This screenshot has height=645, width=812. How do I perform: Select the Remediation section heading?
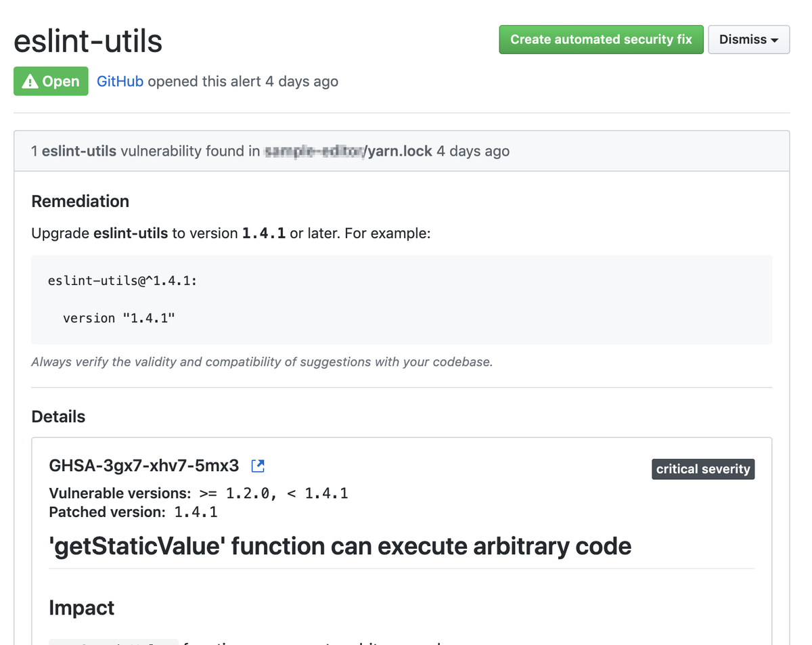80,201
